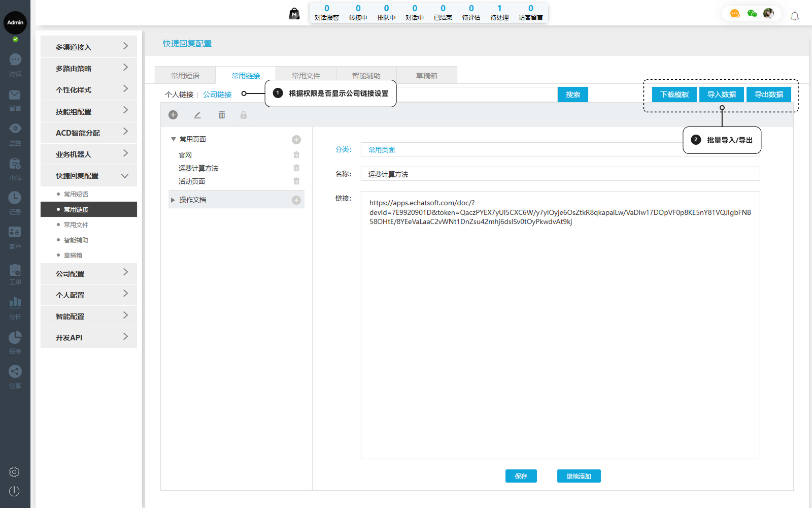The height and width of the screenshot is (508, 812).
Task: Click the pencil edit icon in the toolbar
Action: (197, 115)
